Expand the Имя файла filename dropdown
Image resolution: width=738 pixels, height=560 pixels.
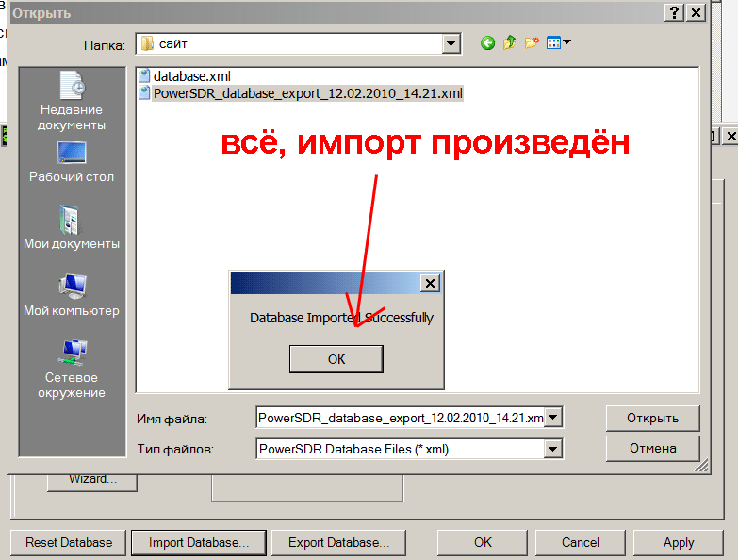pos(553,418)
